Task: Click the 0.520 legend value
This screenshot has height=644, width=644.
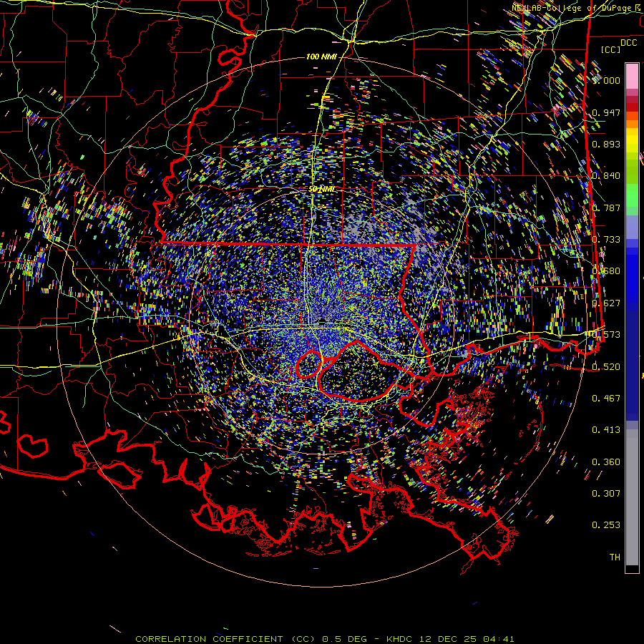Action: coord(606,367)
